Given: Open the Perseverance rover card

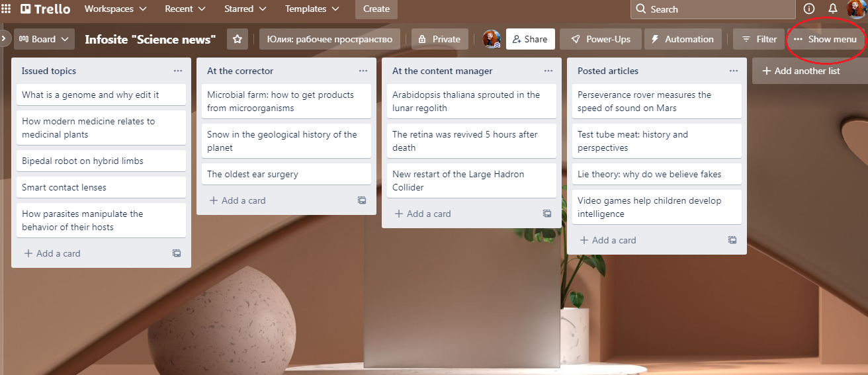Looking at the screenshot, I should 657,101.
